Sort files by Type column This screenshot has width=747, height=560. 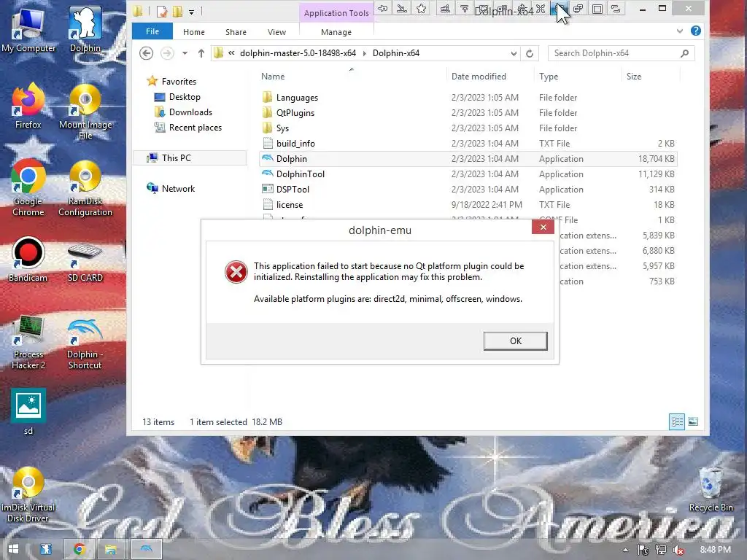click(x=549, y=76)
